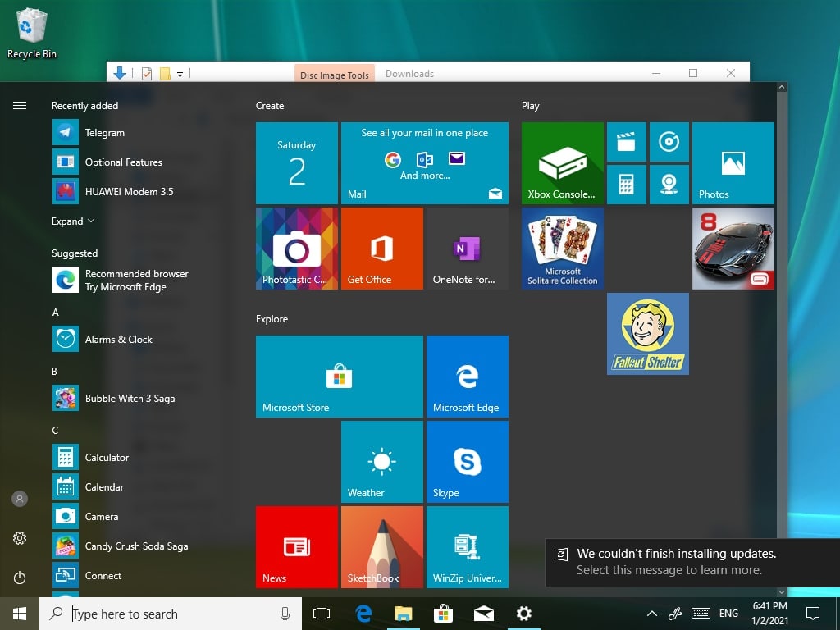Select the Play group header

pyautogui.click(x=531, y=106)
